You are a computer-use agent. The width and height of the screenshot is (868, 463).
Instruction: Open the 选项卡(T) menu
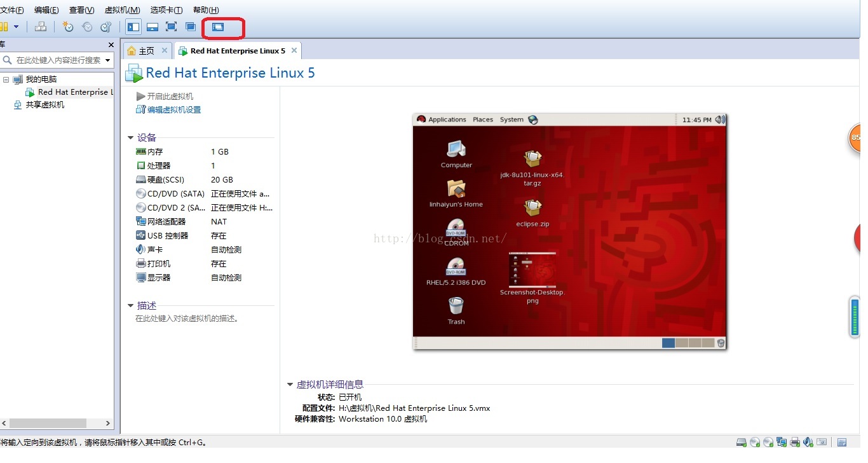(x=166, y=10)
